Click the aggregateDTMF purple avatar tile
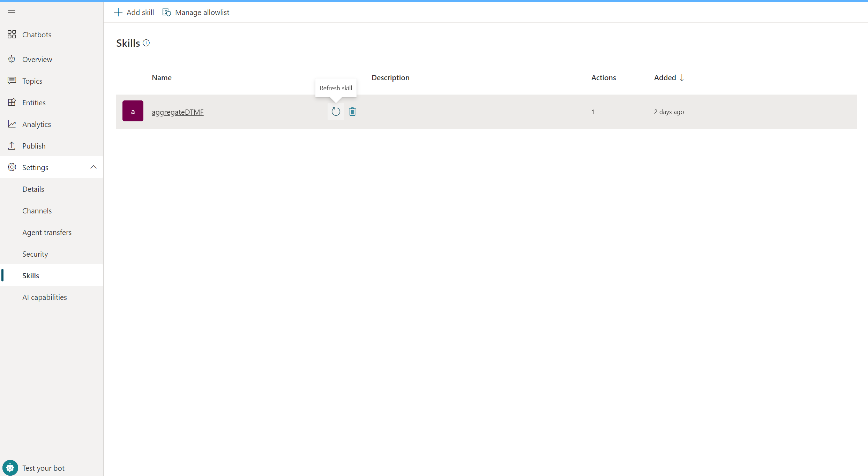Screen dimensions: 868x476 click(x=133, y=111)
